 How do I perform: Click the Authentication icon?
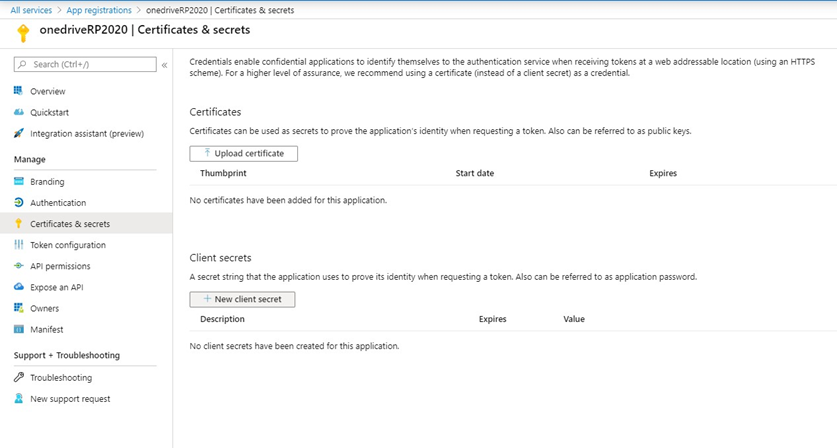pos(19,203)
